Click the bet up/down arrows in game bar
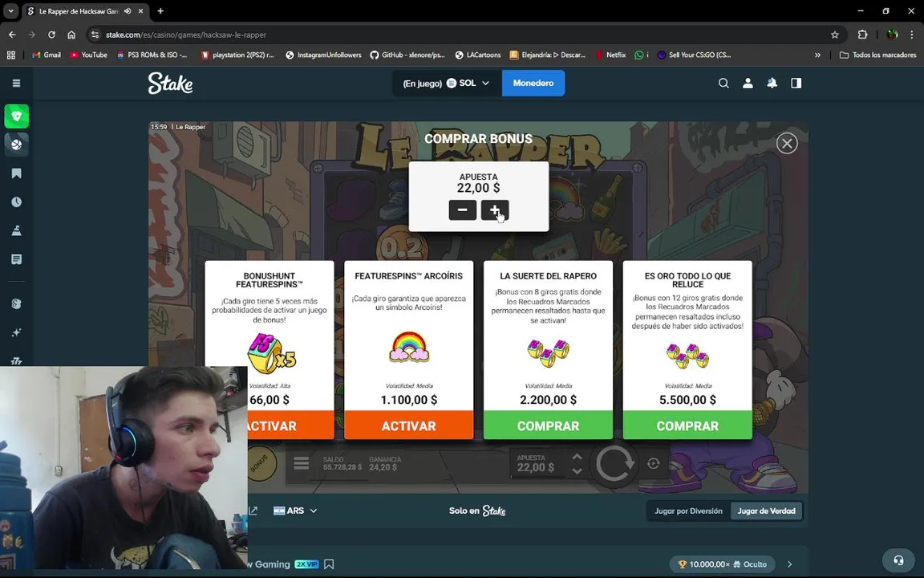924x578 pixels. coord(577,464)
